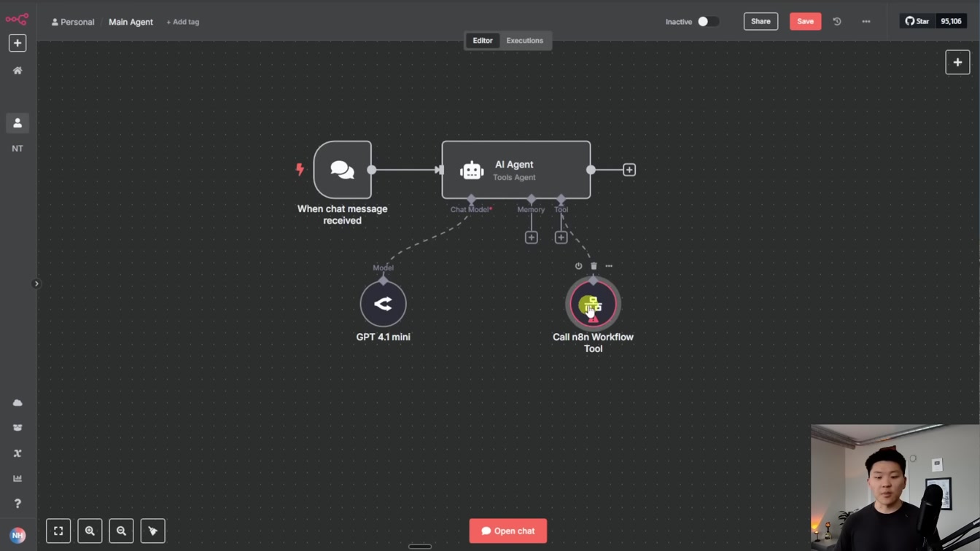The width and height of the screenshot is (980, 551).
Task: Open the home icon in the sidebar
Action: [17, 71]
